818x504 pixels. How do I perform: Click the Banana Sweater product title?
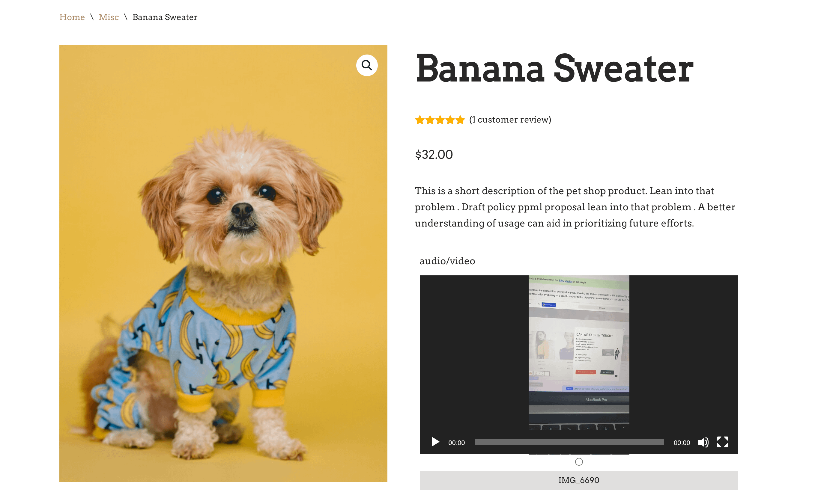(x=554, y=69)
